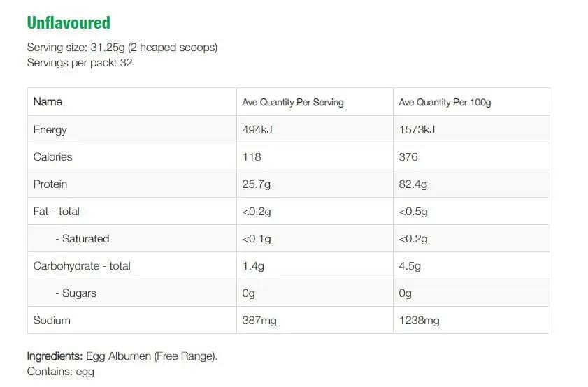Click the Saturated sub-row label
The width and height of the screenshot is (588, 387).
click(x=83, y=239)
